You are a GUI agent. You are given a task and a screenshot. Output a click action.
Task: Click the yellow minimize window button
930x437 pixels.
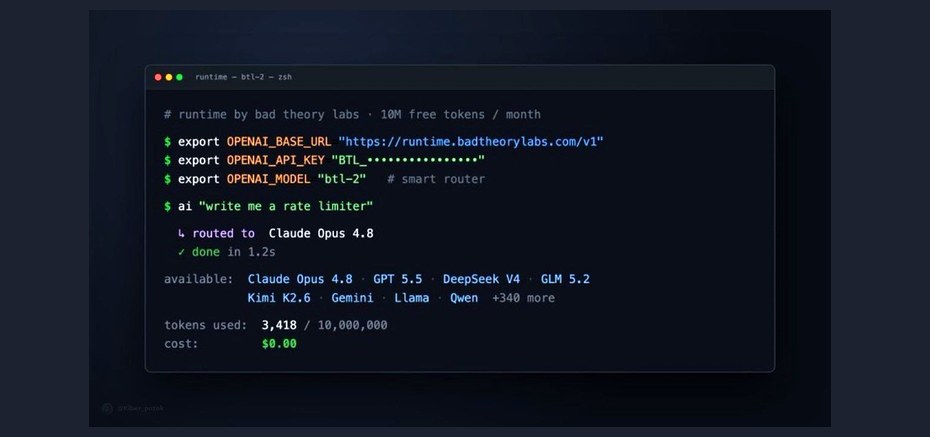[x=168, y=77]
